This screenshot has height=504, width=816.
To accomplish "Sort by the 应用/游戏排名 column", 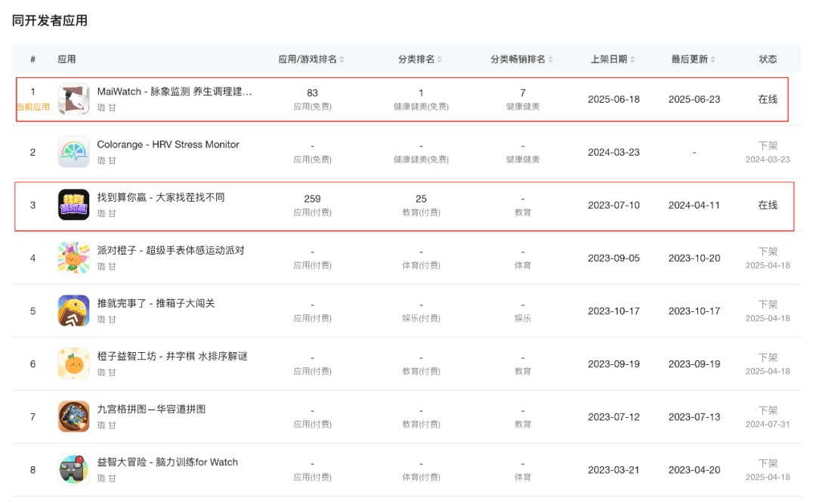I will [x=312, y=59].
